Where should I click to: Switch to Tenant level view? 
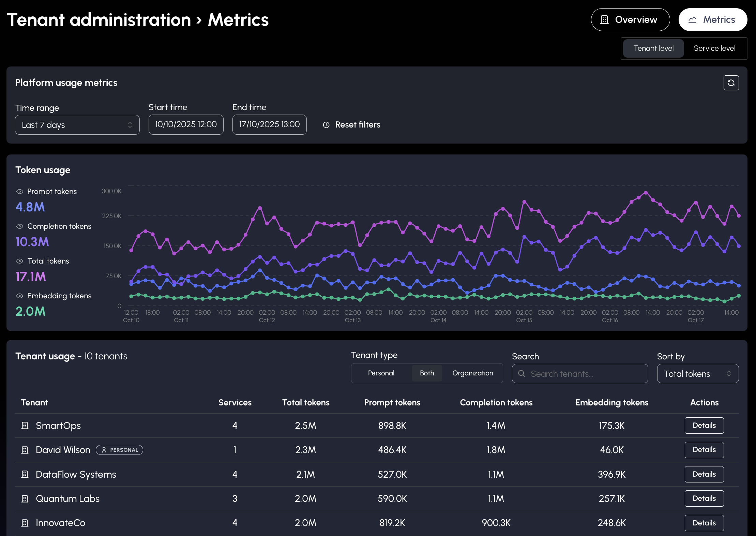653,48
